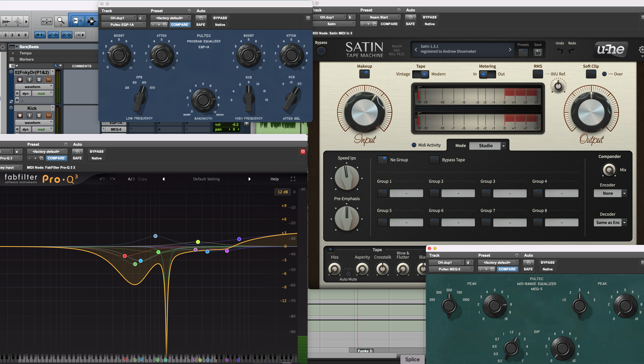Click the red Pro-Q 3 EQ band node
This screenshot has height=364, width=644.
coord(125,256)
